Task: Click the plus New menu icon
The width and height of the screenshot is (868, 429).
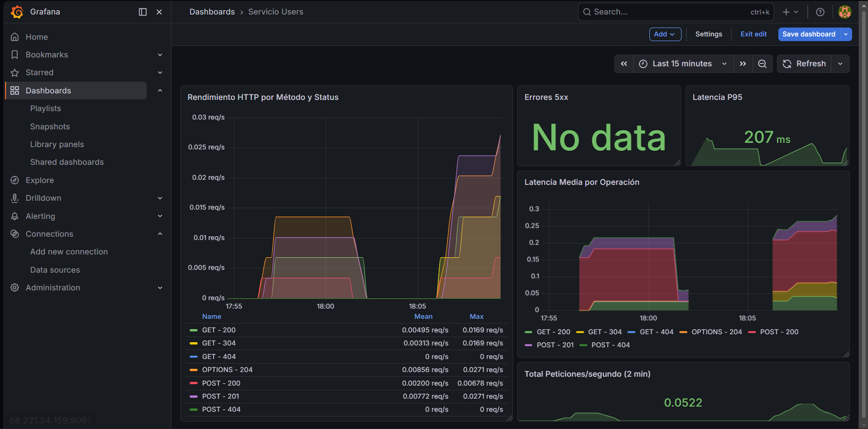Action: coord(790,12)
